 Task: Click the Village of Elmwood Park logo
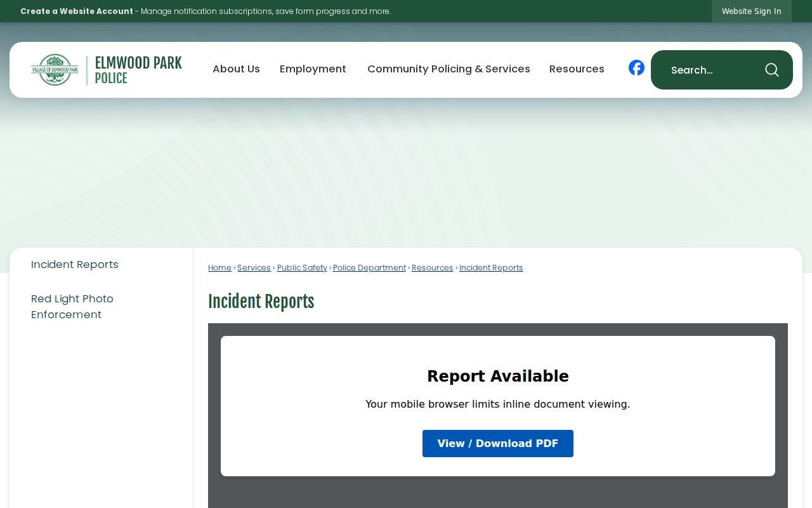[x=55, y=70]
